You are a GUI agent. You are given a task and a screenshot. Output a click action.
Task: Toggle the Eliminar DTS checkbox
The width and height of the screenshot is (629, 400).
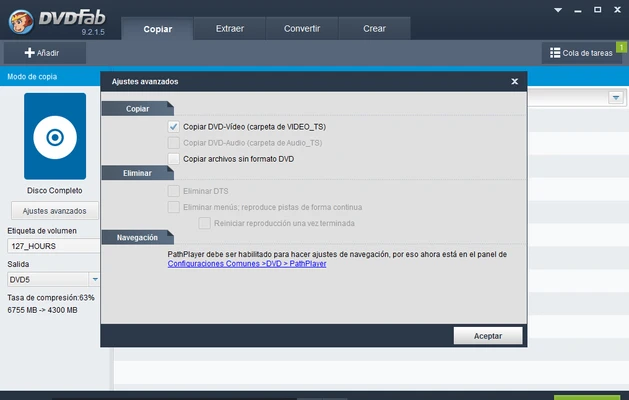tap(173, 191)
